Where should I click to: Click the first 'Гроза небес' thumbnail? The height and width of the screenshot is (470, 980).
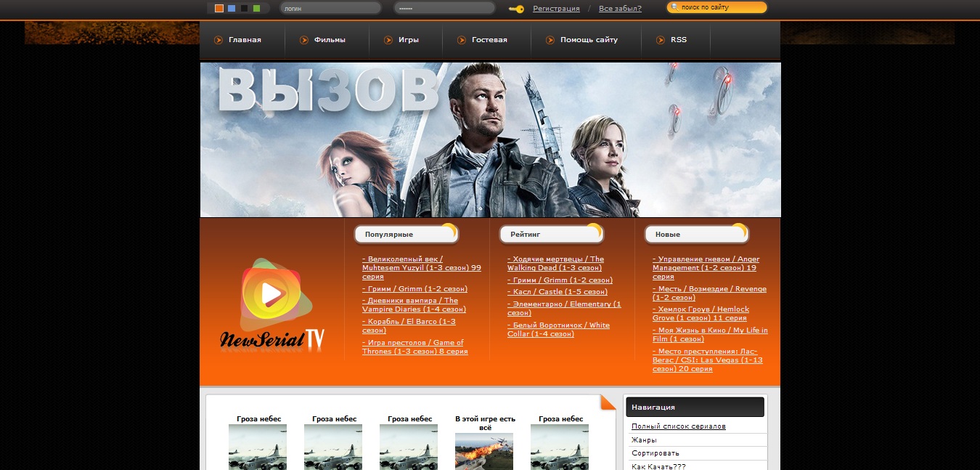[x=258, y=447]
